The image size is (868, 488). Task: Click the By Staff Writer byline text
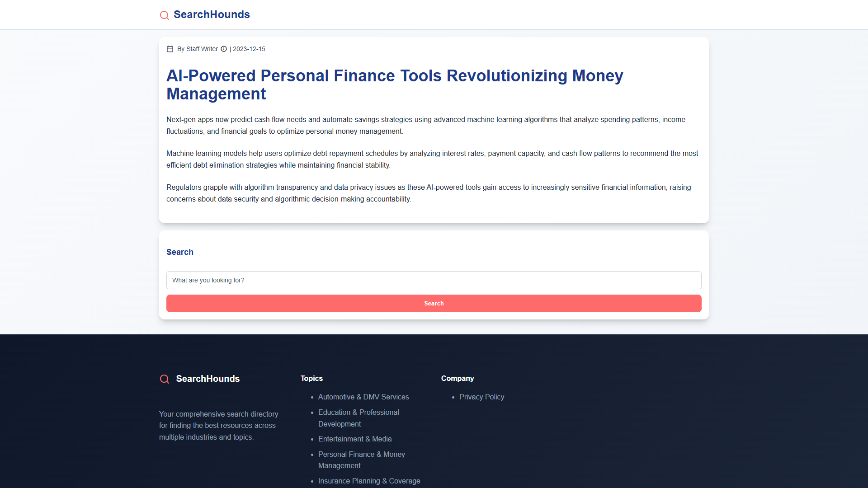tap(198, 49)
